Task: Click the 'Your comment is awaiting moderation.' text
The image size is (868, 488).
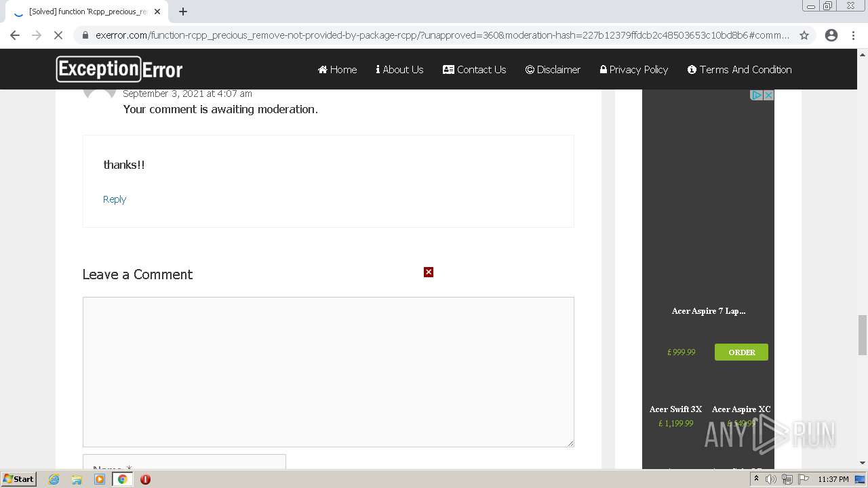Action: click(220, 109)
